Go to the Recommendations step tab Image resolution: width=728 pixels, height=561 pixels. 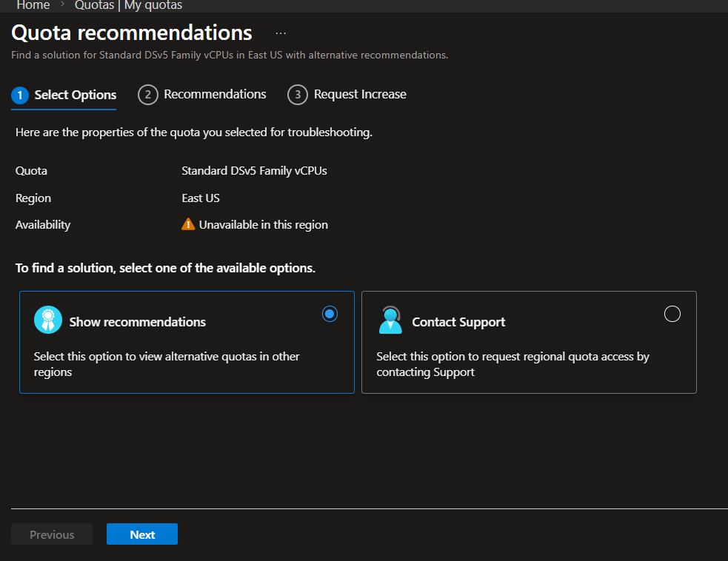[215, 94]
